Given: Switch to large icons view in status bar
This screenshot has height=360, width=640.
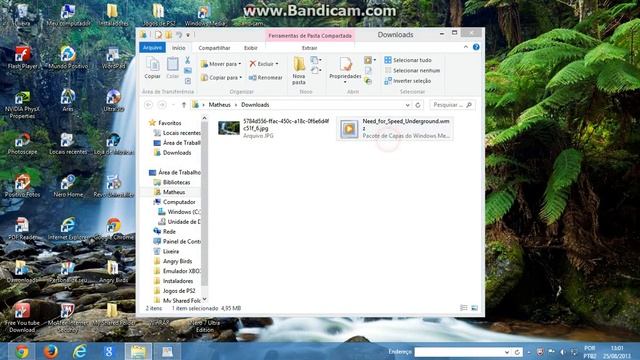Looking at the screenshot, I should coord(474,308).
